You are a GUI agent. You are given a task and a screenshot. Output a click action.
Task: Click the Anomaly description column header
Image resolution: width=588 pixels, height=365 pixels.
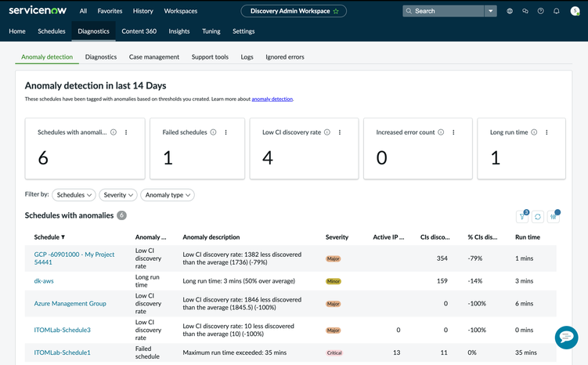coord(211,237)
